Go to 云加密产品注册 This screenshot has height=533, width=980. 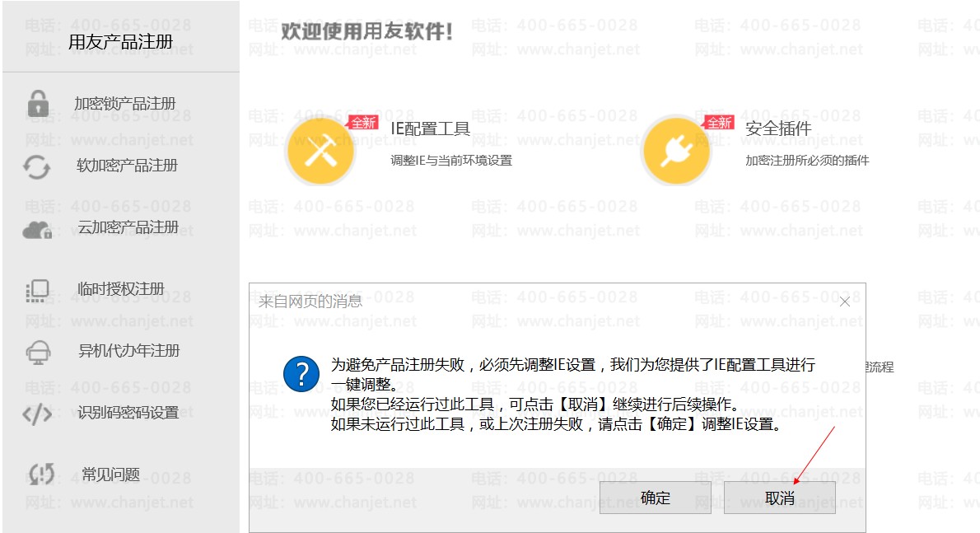(128, 227)
